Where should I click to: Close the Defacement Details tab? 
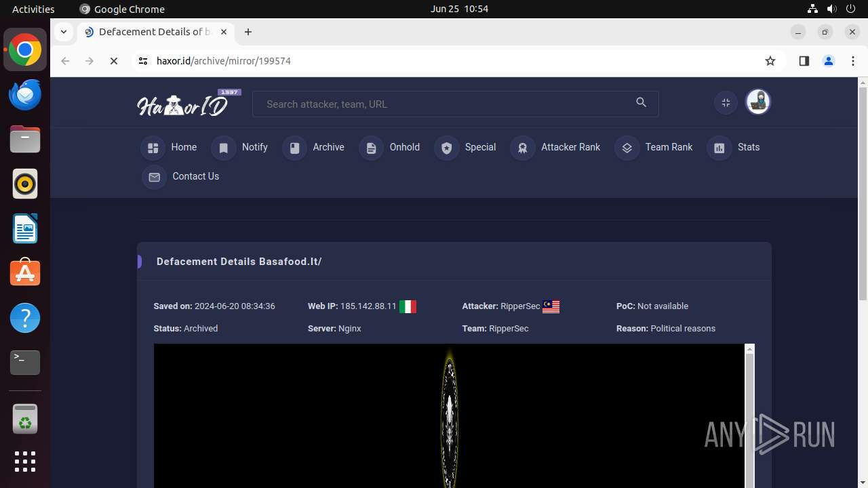click(x=224, y=32)
